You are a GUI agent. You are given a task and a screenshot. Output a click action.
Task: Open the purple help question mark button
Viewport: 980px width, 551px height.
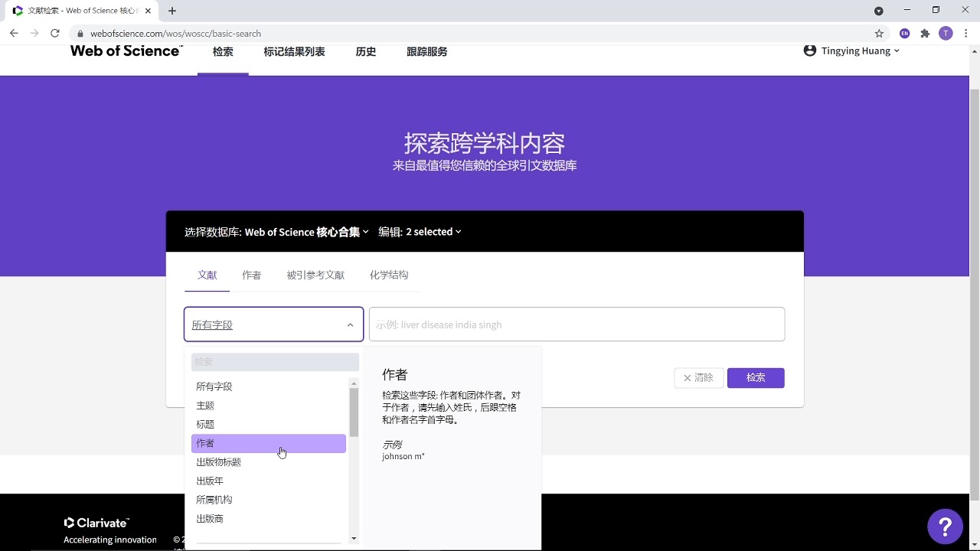[x=945, y=527]
